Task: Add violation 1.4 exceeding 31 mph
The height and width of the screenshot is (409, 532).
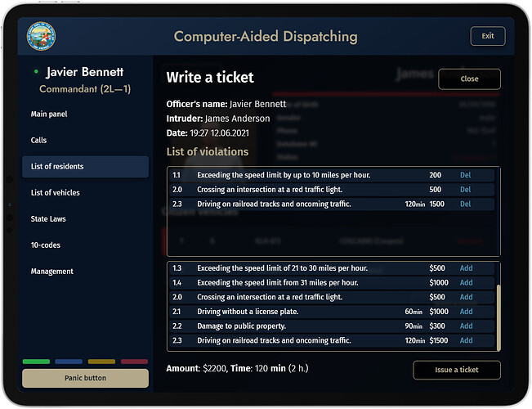Action: [466, 283]
